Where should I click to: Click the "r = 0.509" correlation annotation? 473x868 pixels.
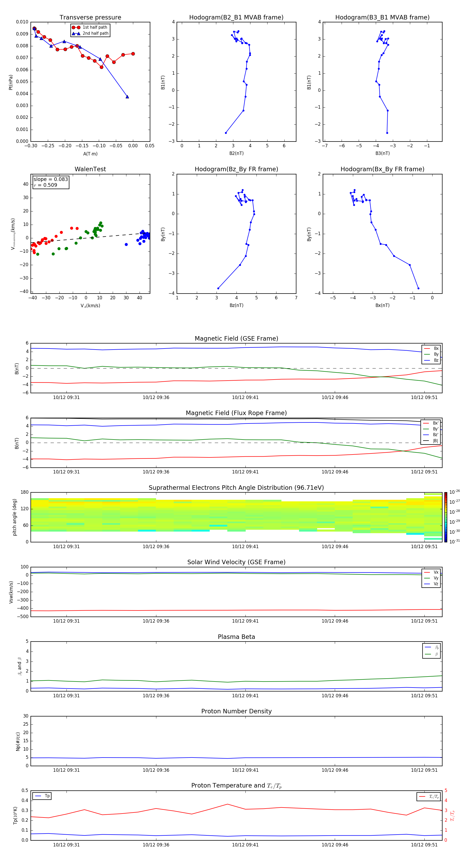coord(45,185)
